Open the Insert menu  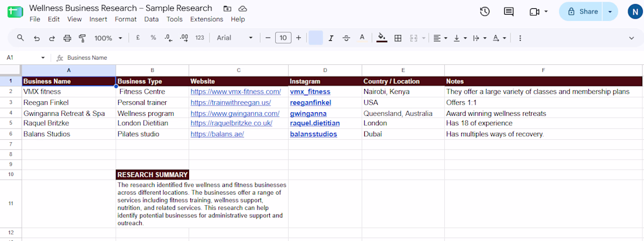tap(98, 19)
